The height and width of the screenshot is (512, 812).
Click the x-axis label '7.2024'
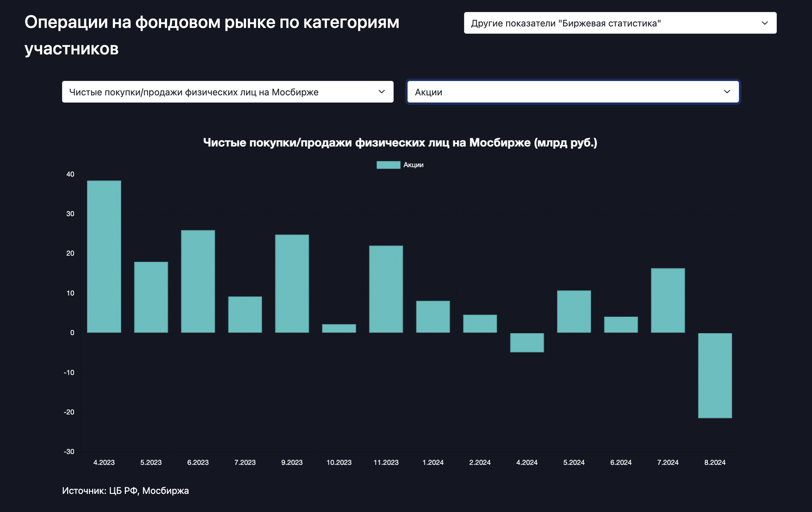[x=668, y=462]
